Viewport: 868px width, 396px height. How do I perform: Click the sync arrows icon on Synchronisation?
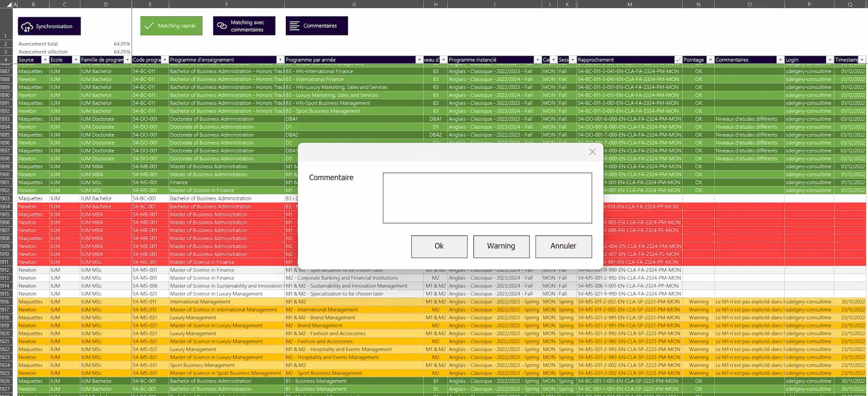click(27, 26)
